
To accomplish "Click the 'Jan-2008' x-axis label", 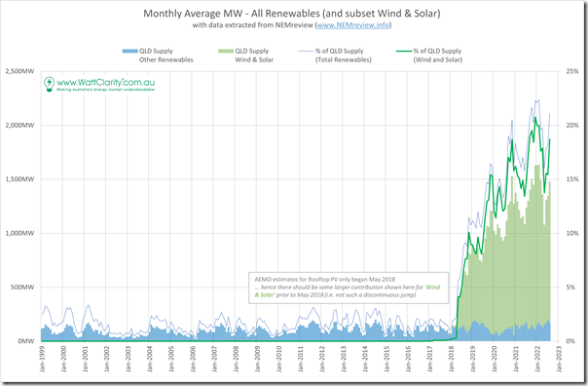I will point(236,359).
